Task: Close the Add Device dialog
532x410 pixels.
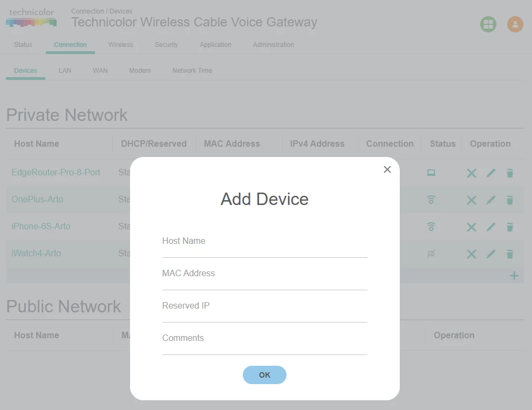Action: 387,169
